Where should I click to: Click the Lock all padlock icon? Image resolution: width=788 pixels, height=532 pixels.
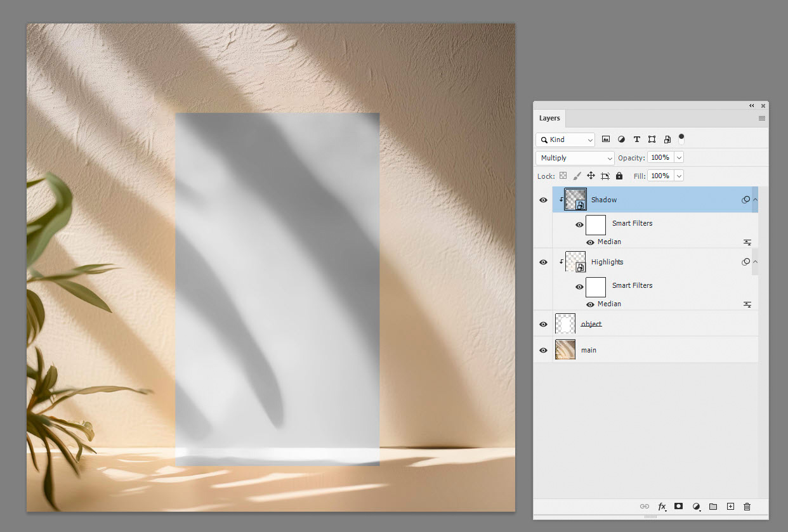pyautogui.click(x=619, y=176)
